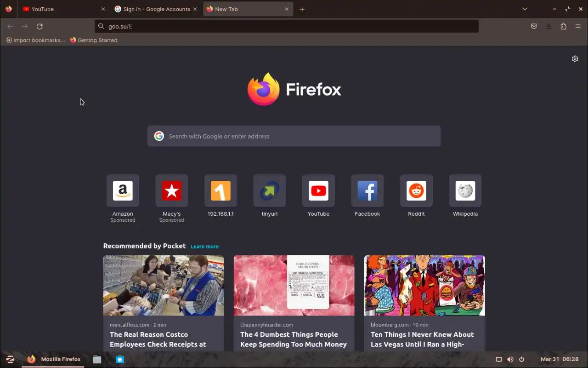This screenshot has width=588, height=368.
Task: Open the Getting Started bookmark
Action: (x=94, y=40)
